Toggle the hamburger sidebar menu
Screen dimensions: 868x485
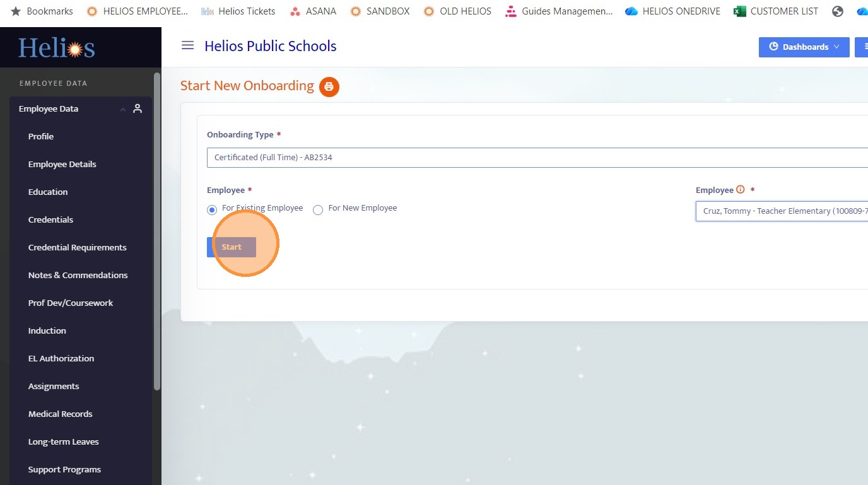[187, 45]
